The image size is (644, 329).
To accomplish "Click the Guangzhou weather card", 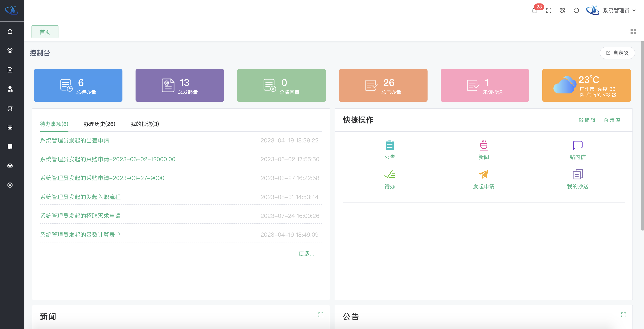I will (x=587, y=85).
